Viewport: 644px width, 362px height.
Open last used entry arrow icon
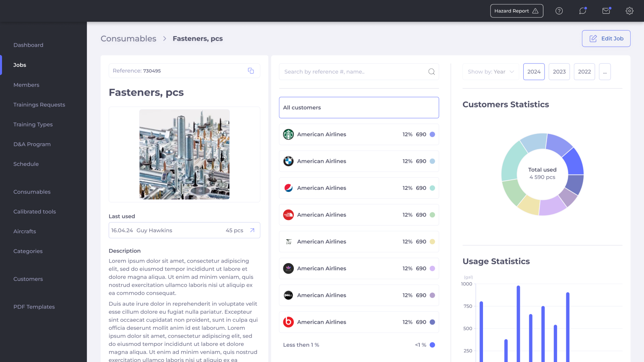[252, 230]
